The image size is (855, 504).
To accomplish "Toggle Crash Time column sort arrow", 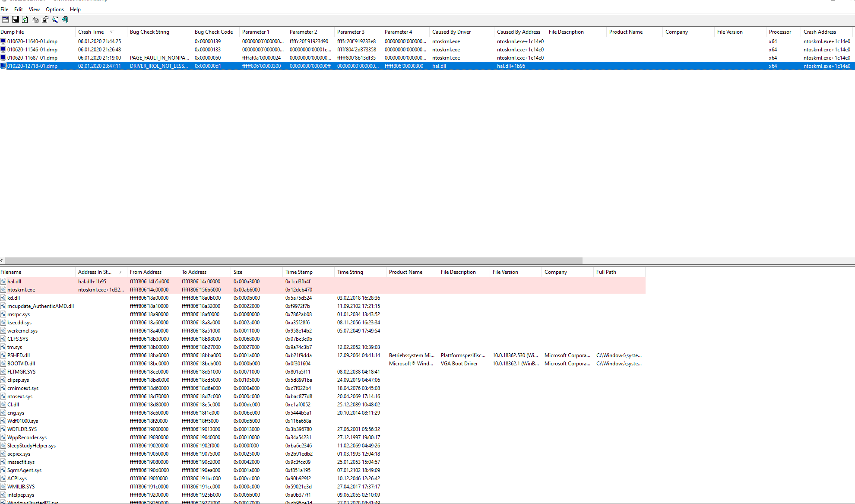I will pyautogui.click(x=112, y=32).
